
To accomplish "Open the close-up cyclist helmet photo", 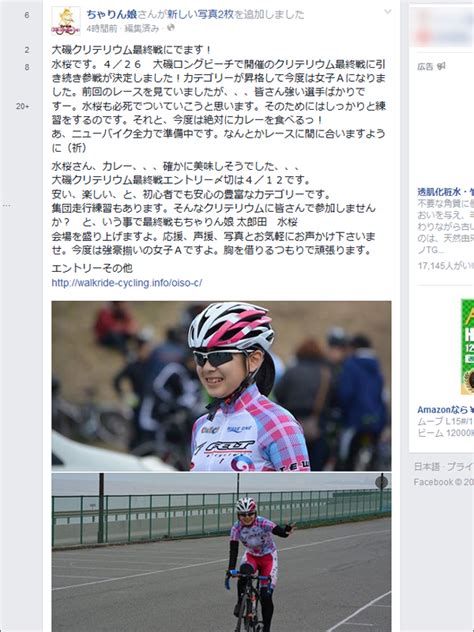I will pos(221,386).
